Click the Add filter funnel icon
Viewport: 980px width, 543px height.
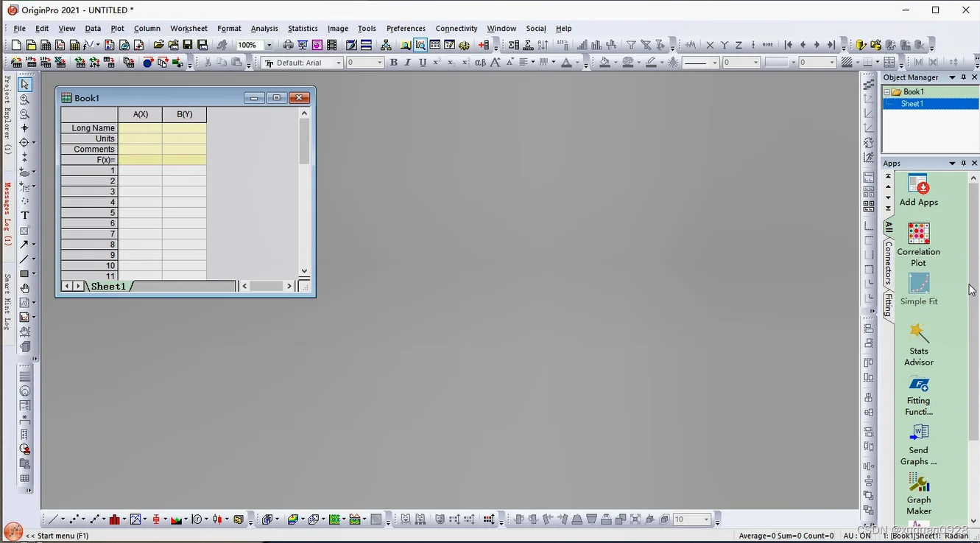pyautogui.click(x=631, y=46)
